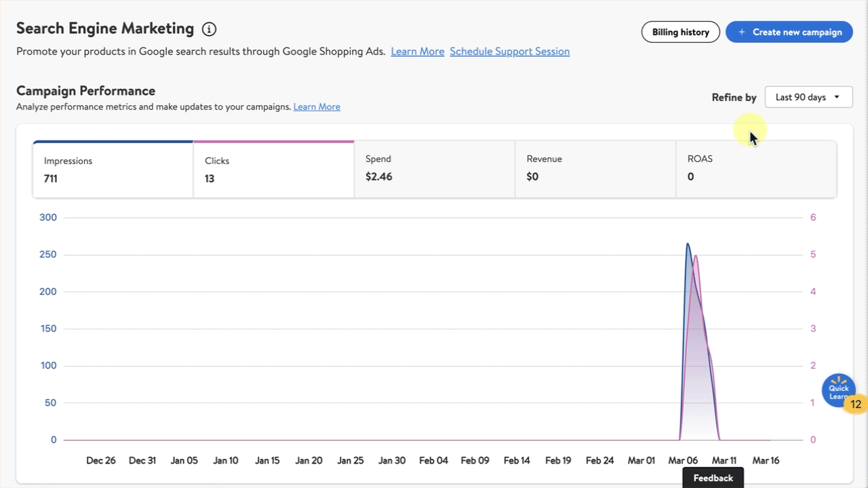868x488 pixels.
Task: Click the Search Engine Marketing page title
Action: click(x=105, y=28)
